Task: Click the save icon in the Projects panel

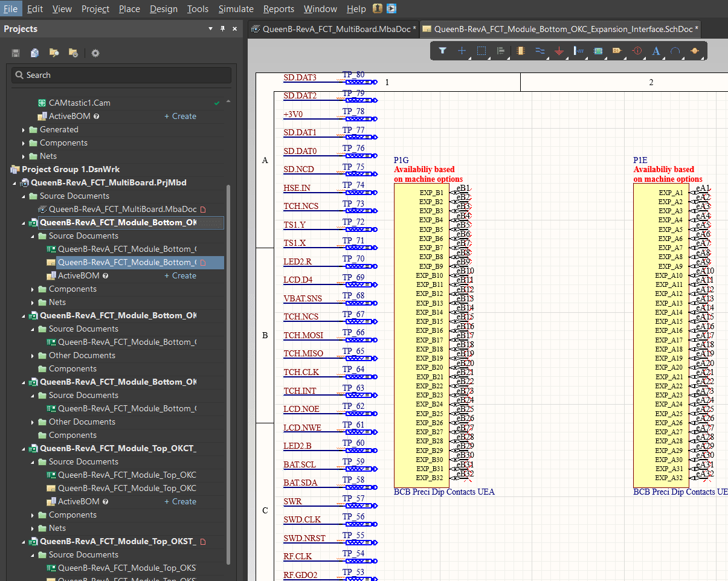Action: 16,53
